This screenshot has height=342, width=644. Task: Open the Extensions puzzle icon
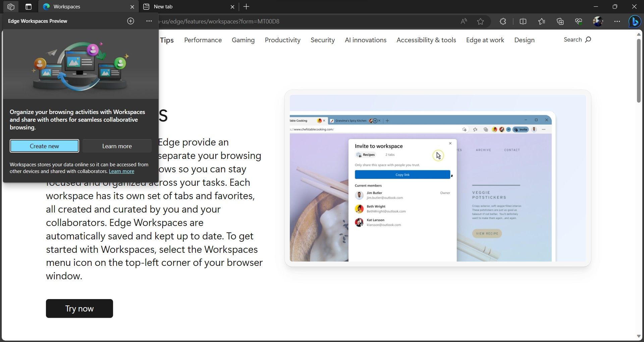(502, 21)
